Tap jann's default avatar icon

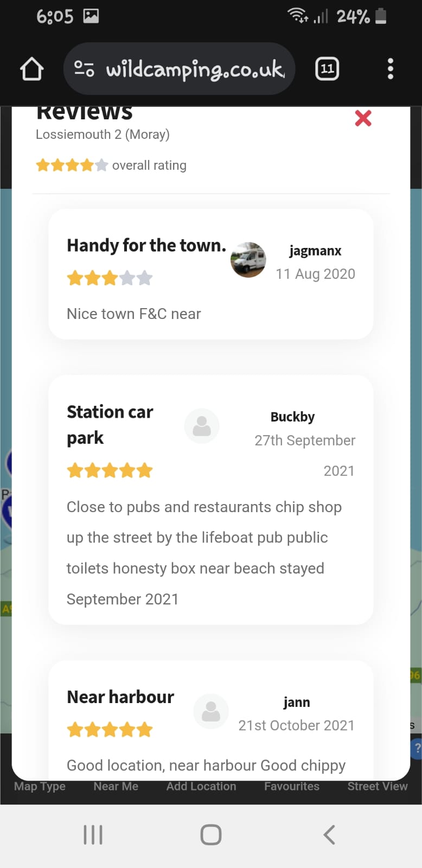211,711
